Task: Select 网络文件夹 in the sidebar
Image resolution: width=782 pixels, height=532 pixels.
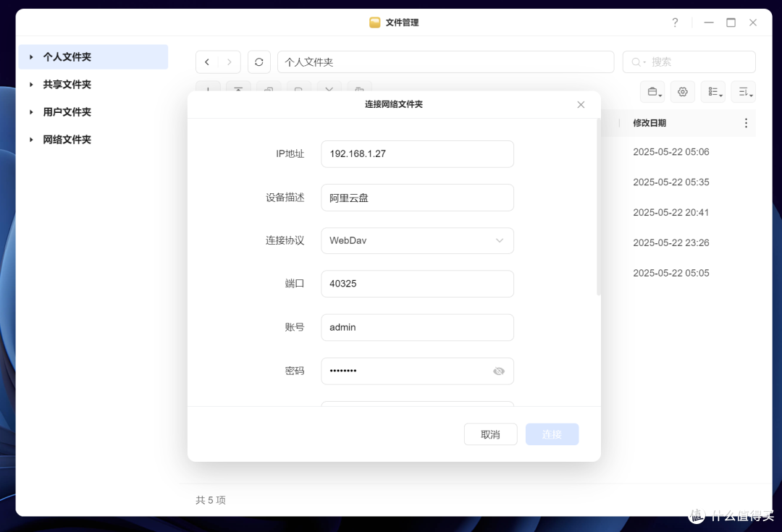Action: point(93,140)
